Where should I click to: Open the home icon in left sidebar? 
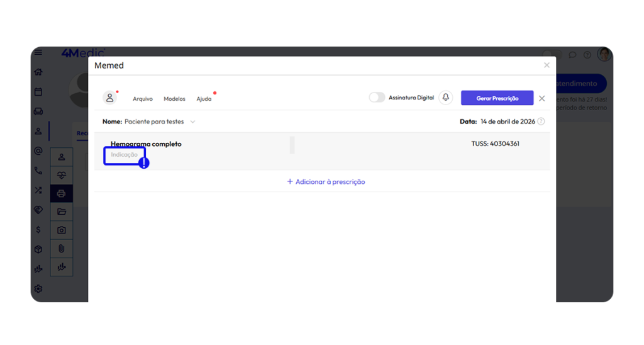pyautogui.click(x=38, y=72)
